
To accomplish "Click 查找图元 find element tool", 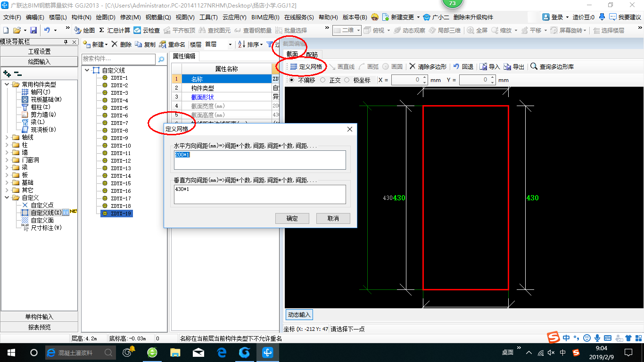I will pyautogui.click(x=215, y=30).
